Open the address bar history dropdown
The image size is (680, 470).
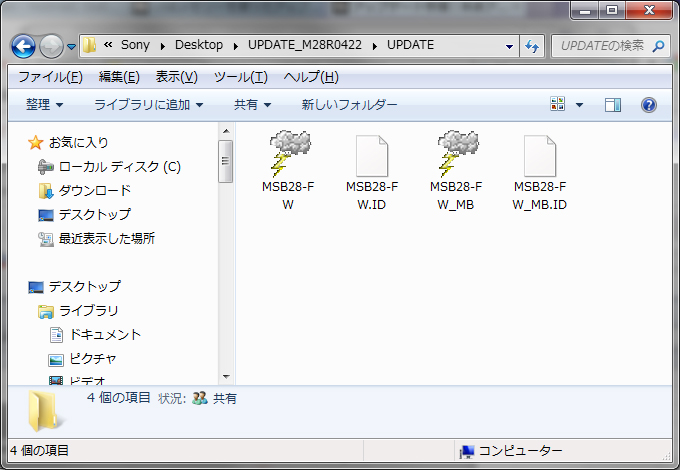(510, 46)
